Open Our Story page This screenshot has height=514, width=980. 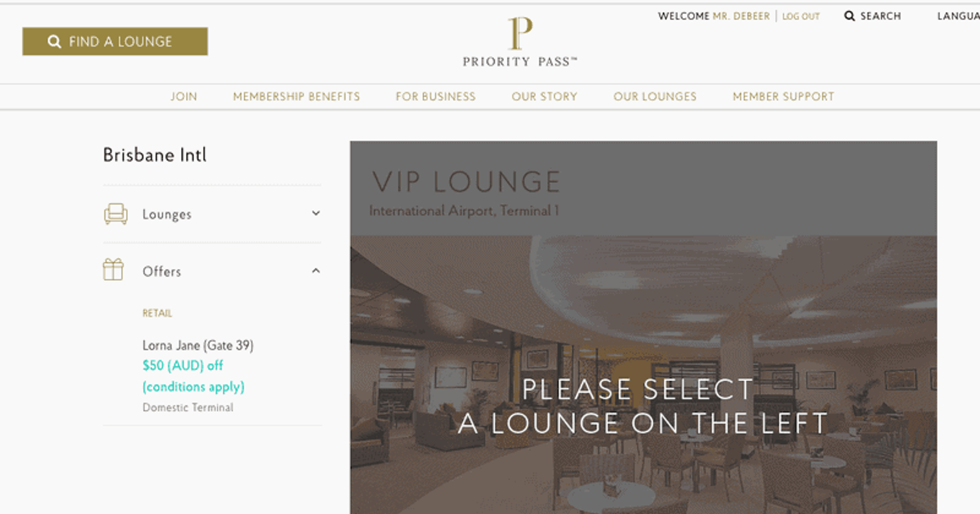coord(544,97)
